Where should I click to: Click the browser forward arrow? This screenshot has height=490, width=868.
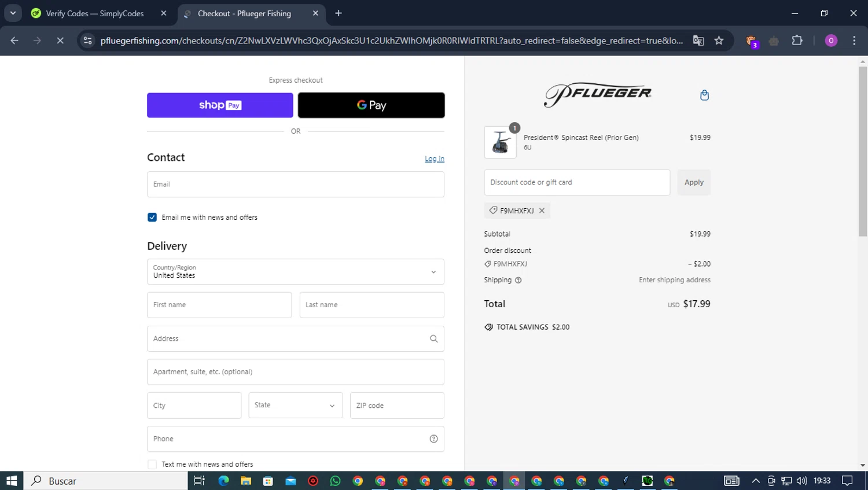pyautogui.click(x=37, y=40)
